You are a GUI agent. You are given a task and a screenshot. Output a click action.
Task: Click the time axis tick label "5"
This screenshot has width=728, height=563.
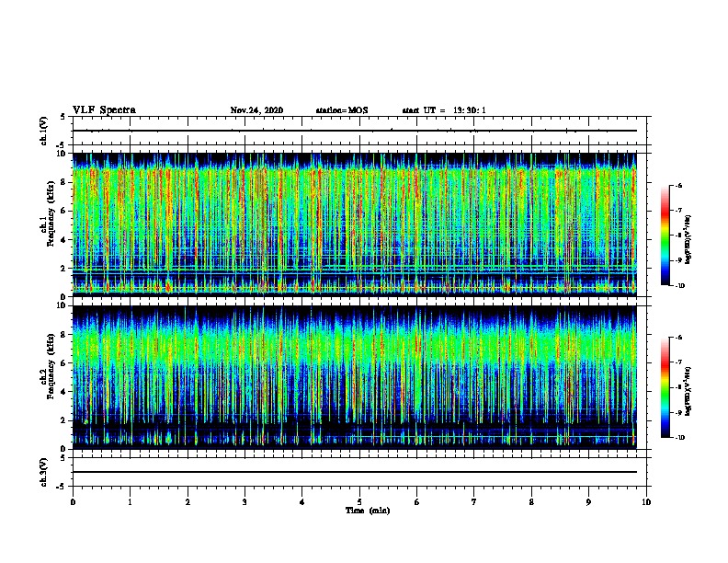[x=359, y=502]
